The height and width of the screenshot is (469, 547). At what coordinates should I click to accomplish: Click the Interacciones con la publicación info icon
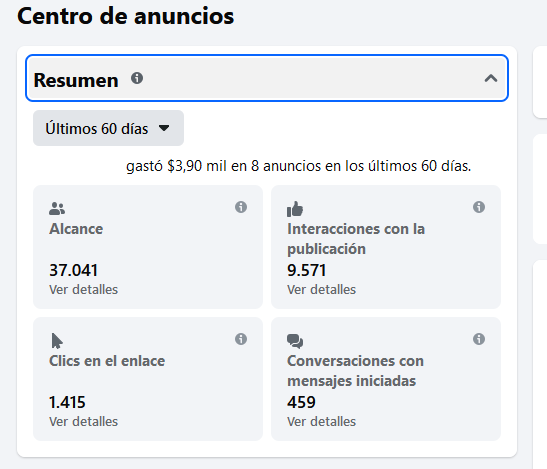tap(479, 207)
